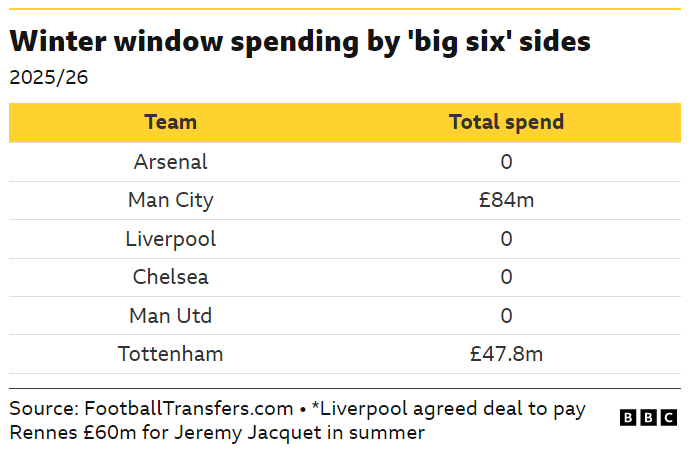Click the BBC logo
Screen dimensions: 689x459
(648, 417)
